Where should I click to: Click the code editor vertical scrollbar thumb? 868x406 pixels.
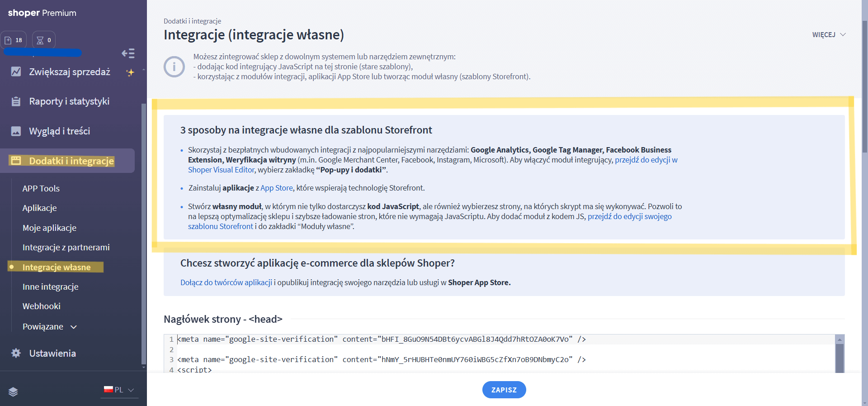(x=840, y=358)
